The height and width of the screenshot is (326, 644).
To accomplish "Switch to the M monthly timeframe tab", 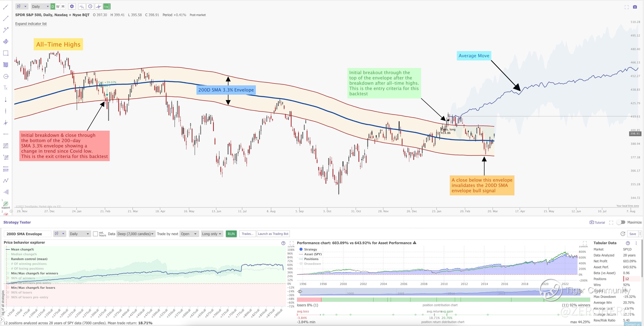I will [x=63, y=6].
